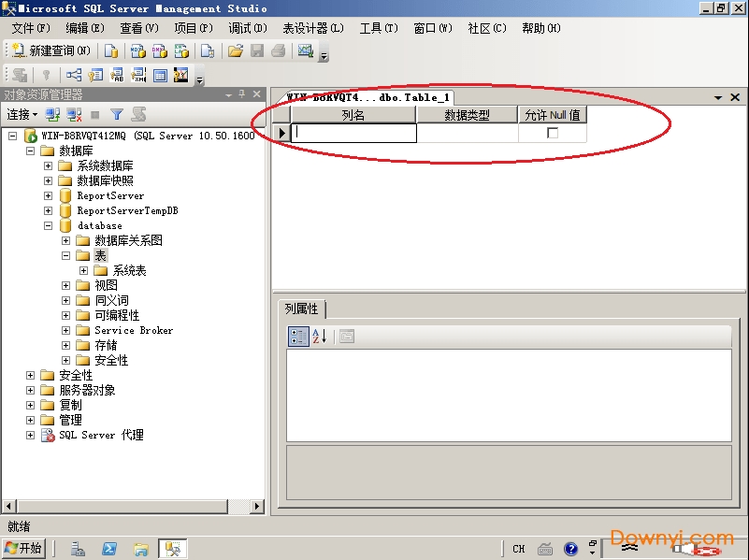
Task: Toggle the Allow Null checkbox
Action: tap(553, 133)
